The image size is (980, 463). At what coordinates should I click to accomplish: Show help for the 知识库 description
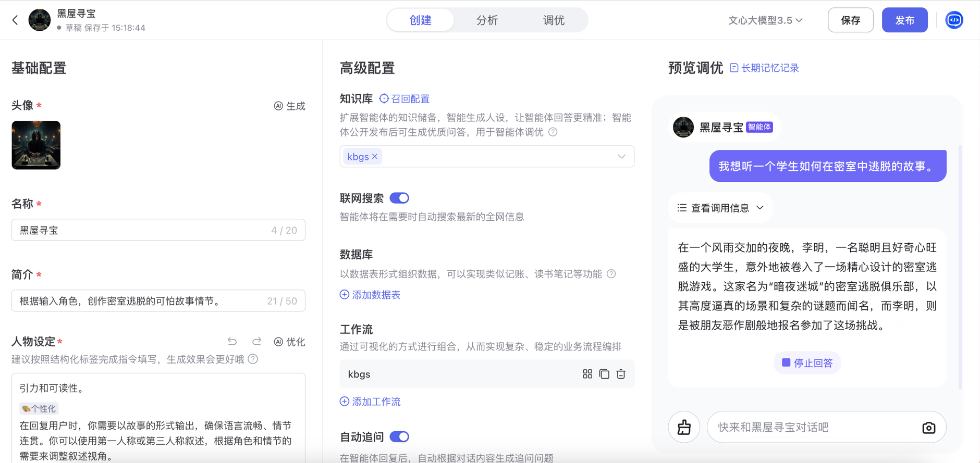553,132
